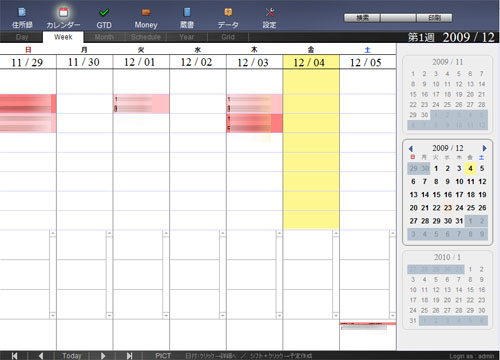
Task: Open the address book (住所録) icon
Action: [x=22, y=18]
